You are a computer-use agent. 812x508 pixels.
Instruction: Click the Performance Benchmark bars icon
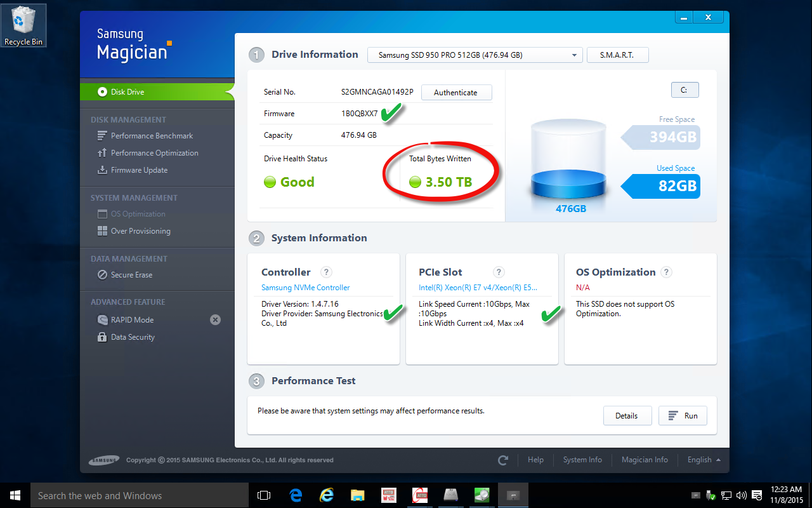(101, 136)
